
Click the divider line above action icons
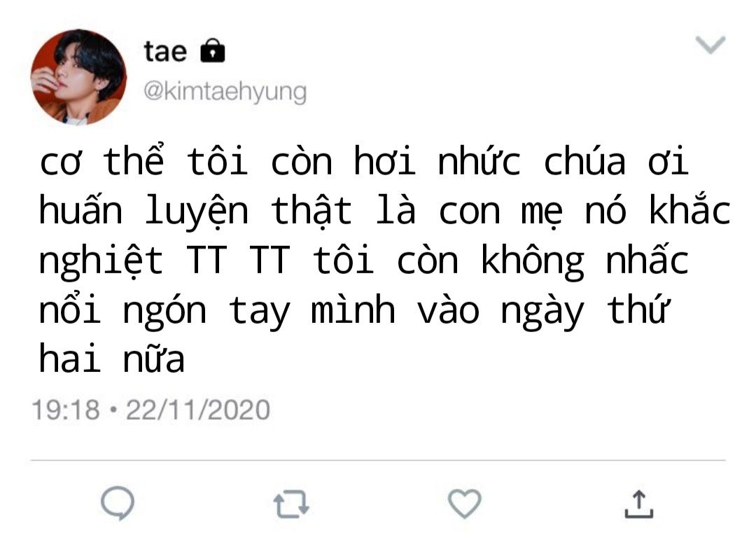pos(378,460)
